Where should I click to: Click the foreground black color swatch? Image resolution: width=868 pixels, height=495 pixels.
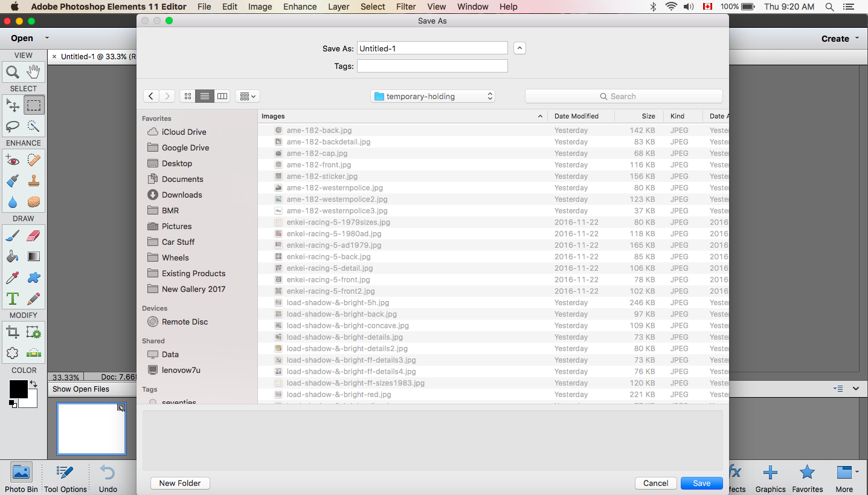click(18, 389)
